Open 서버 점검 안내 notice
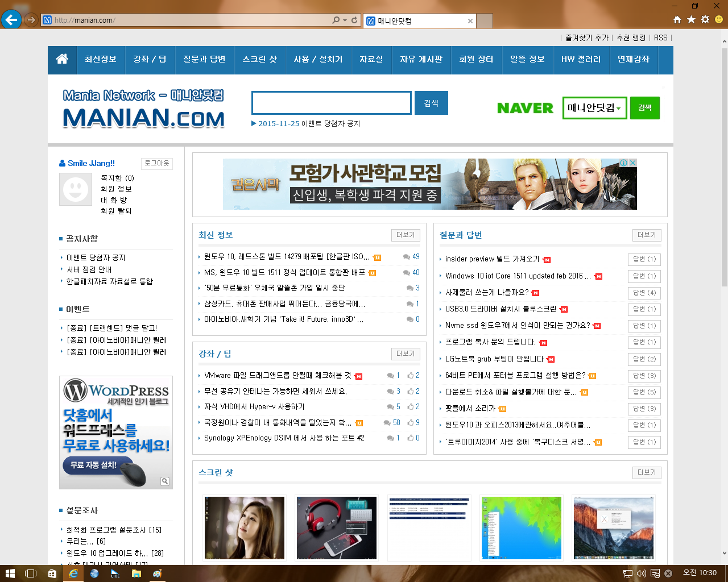 (89, 269)
